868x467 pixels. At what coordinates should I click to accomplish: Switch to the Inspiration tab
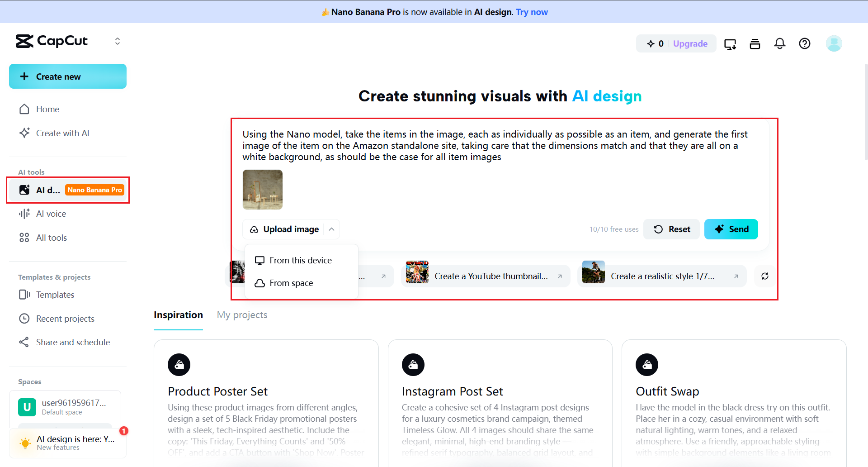(x=178, y=315)
